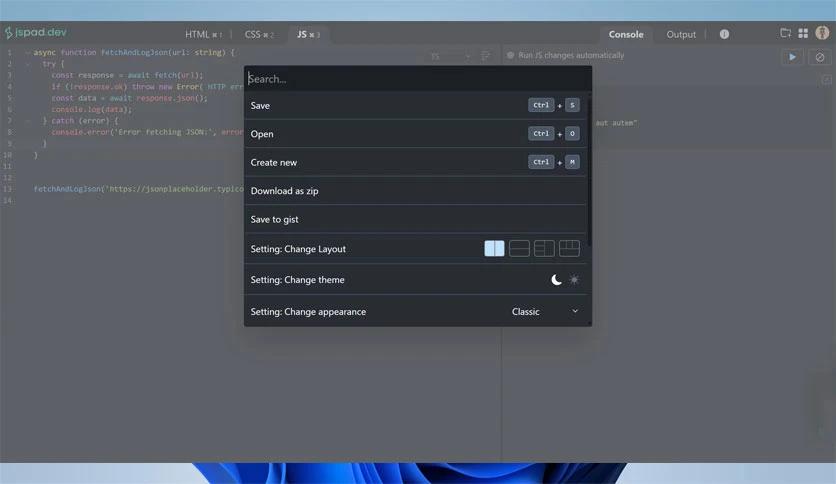Select Save to gist
Screen dimensions: 836x484
click(x=415, y=219)
